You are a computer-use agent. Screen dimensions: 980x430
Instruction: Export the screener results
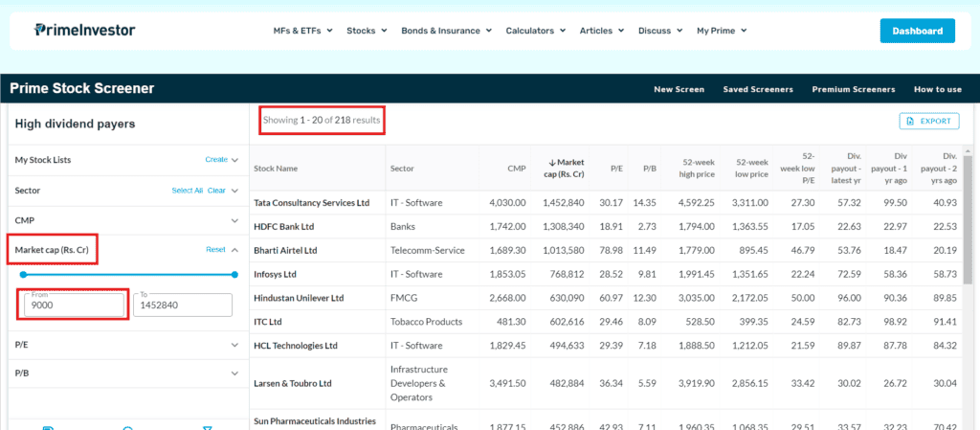(929, 122)
